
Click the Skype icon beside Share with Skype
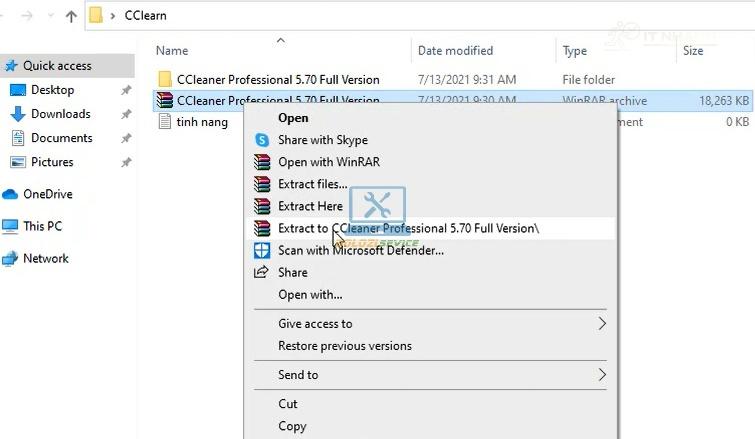click(x=262, y=141)
